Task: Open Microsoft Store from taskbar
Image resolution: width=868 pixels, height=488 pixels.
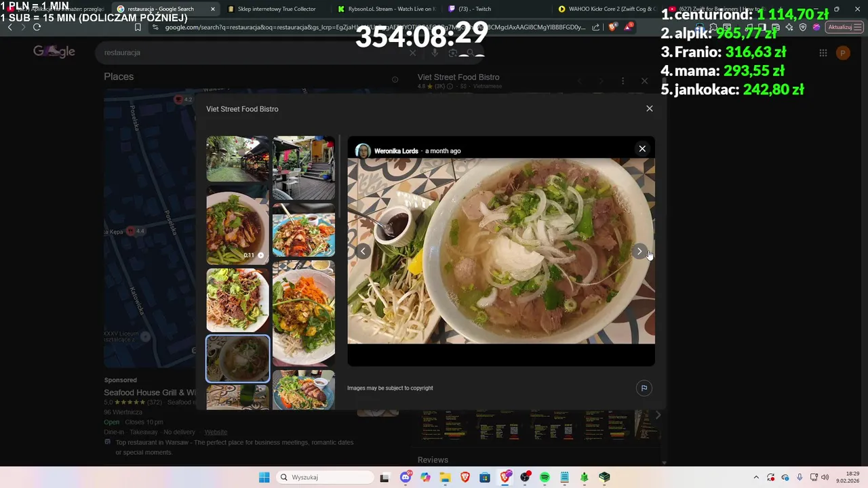Action: coord(485,477)
